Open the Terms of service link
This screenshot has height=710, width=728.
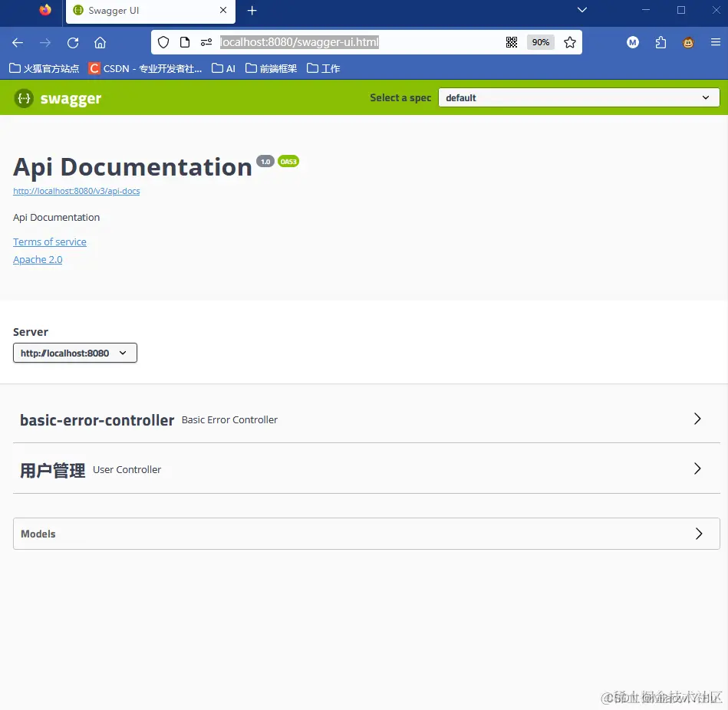point(50,242)
